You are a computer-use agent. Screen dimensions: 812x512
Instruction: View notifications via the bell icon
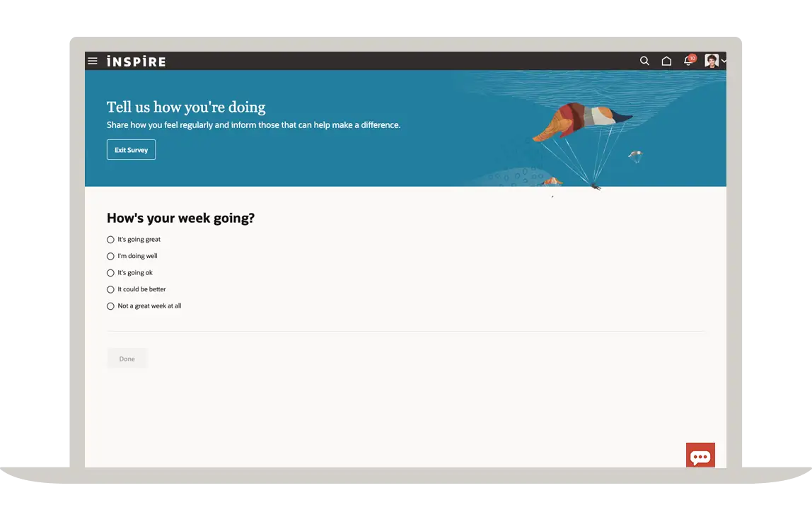tap(688, 62)
